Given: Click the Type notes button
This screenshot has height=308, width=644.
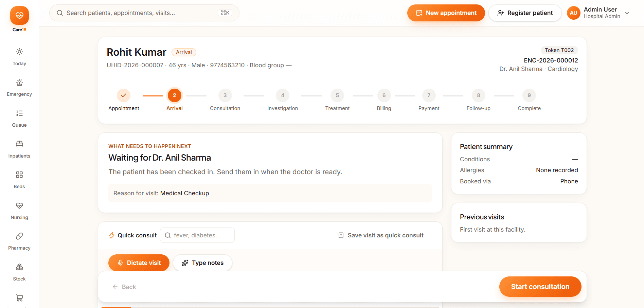Looking at the screenshot, I should pos(203,263).
